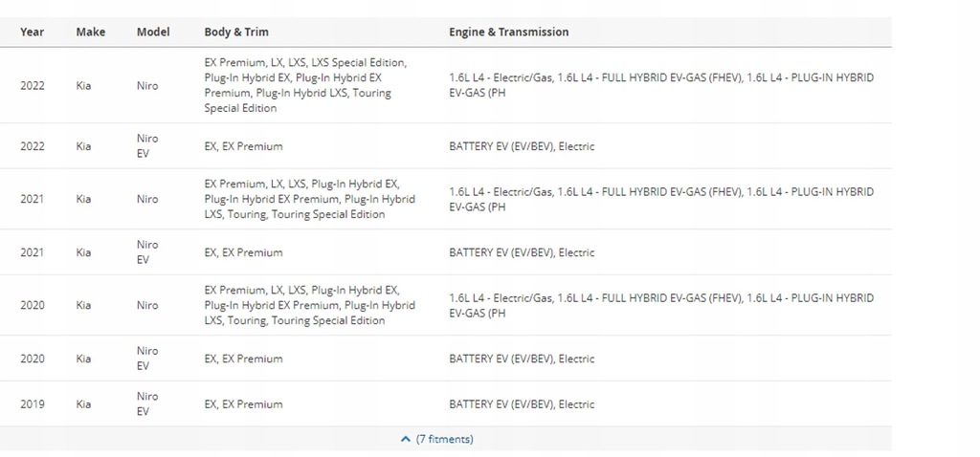Select EX, EX Premium trim in 2020 Niro EV row
The height and width of the screenshot is (457, 980).
(x=243, y=359)
